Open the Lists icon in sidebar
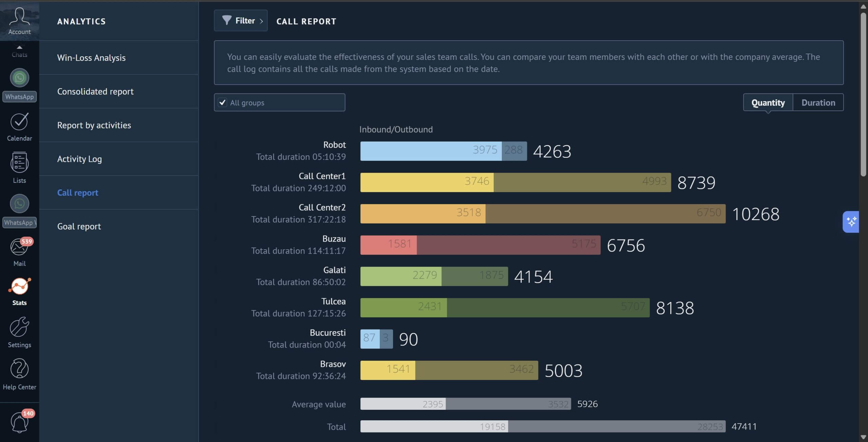 (19, 163)
